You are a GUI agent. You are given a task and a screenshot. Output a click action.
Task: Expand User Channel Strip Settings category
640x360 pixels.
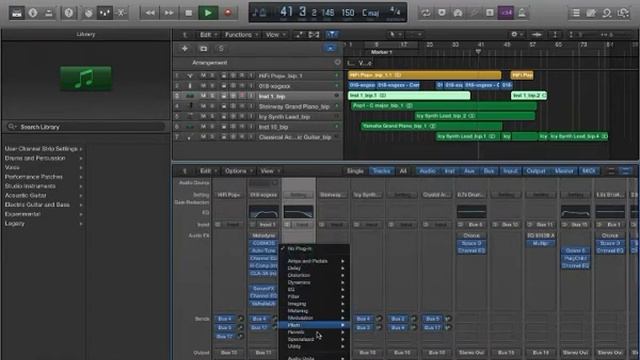click(x=43, y=149)
